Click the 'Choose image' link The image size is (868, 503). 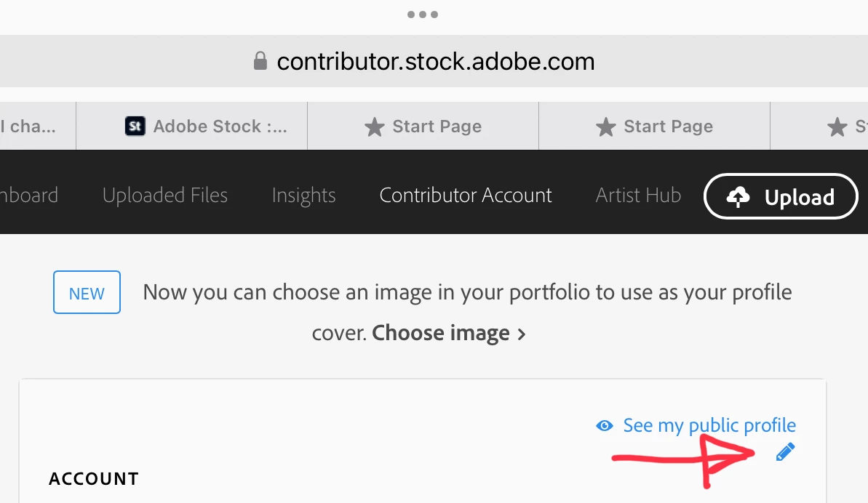coord(441,334)
